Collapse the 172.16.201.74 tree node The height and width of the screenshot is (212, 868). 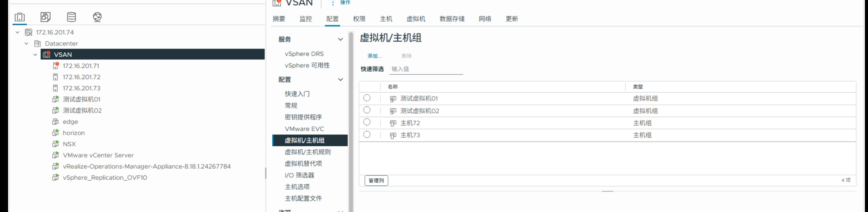pyautogui.click(x=17, y=32)
